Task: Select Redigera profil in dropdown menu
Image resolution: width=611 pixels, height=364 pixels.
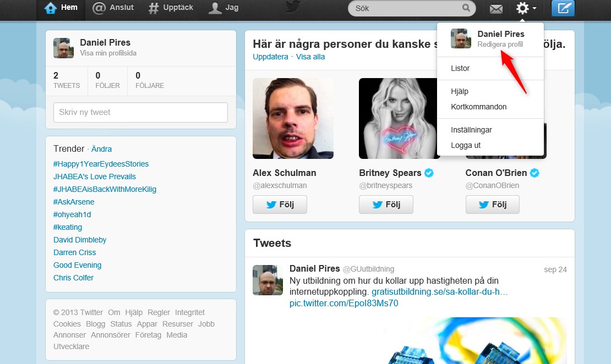Action: click(x=500, y=45)
